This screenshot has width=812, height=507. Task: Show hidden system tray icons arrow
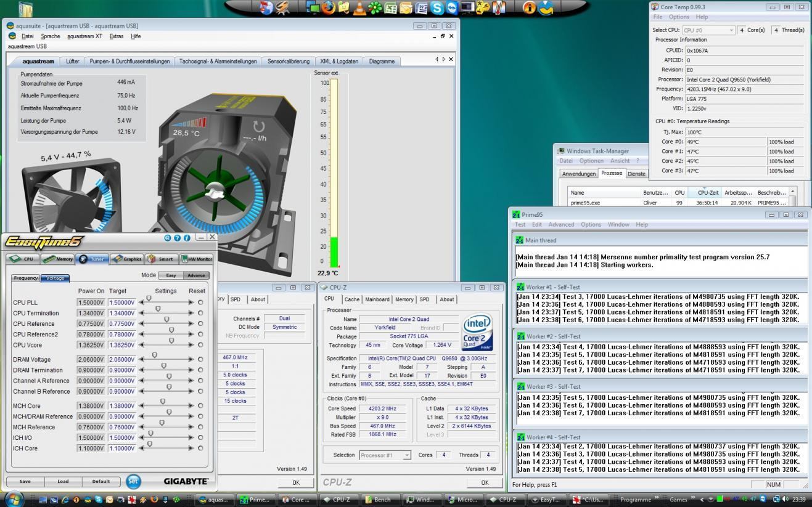click(703, 499)
